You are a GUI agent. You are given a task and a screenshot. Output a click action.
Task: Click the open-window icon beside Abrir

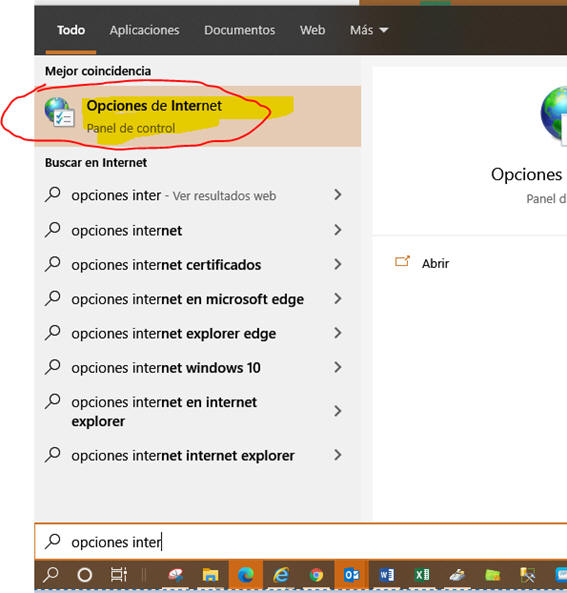402,262
